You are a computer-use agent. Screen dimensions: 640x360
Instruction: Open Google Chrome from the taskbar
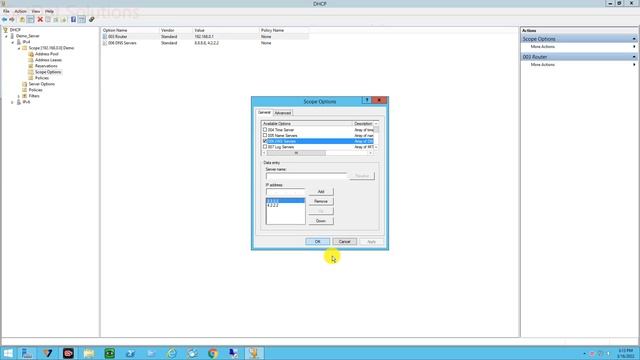coord(213,353)
